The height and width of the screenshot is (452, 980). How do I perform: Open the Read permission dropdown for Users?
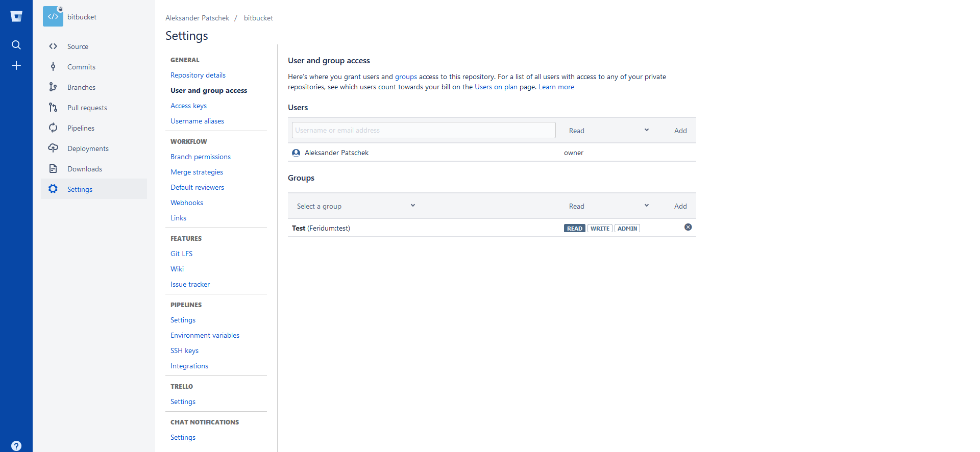tap(607, 130)
